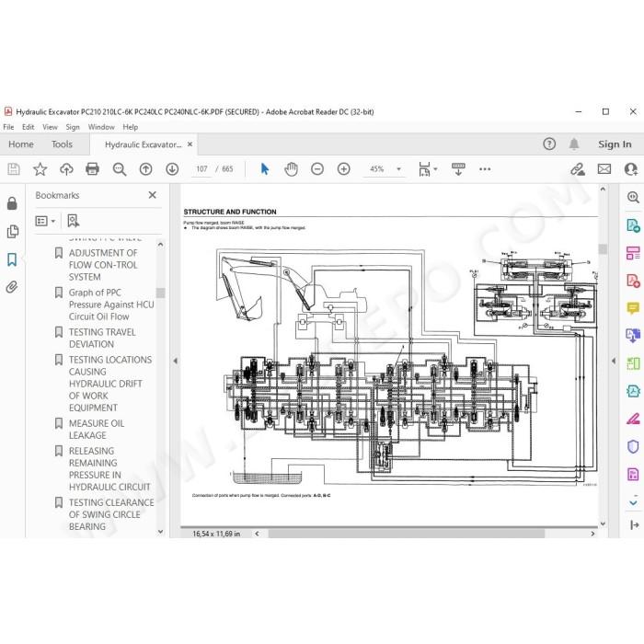
Task: Open bookmark RELEASING REMAINING PRESSURE
Action: pyautogui.click(x=109, y=468)
